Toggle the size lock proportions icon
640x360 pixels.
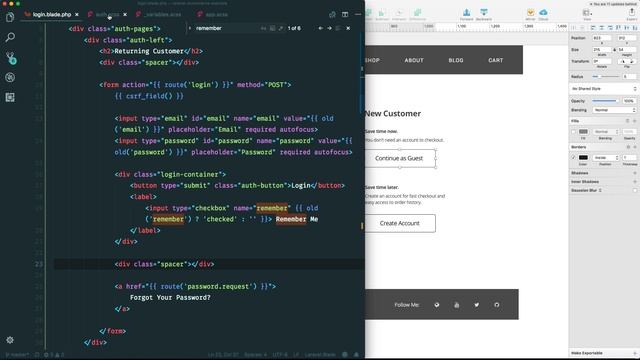click(x=615, y=50)
